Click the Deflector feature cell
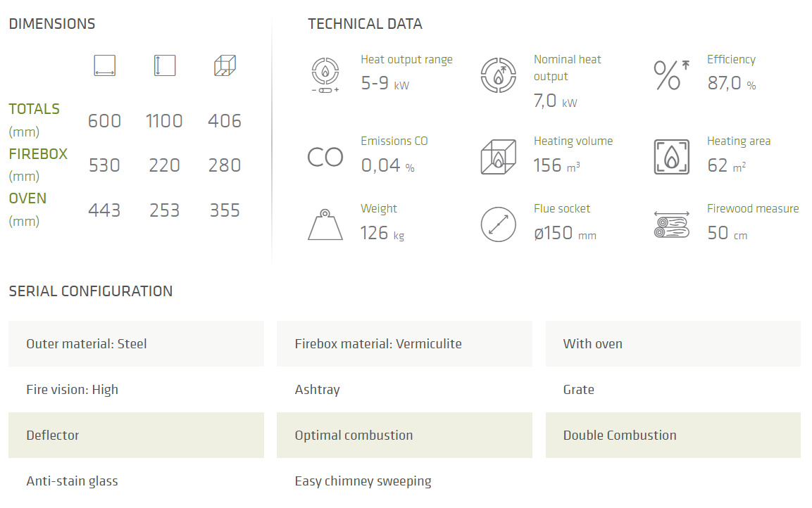Image resolution: width=812 pixels, height=508 pixels. [x=136, y=436]
